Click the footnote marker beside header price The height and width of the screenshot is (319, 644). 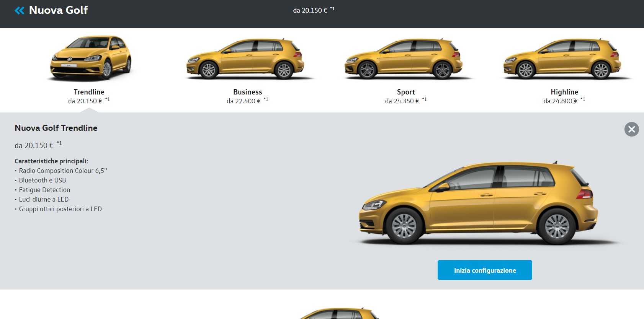(x=332, y=9)
